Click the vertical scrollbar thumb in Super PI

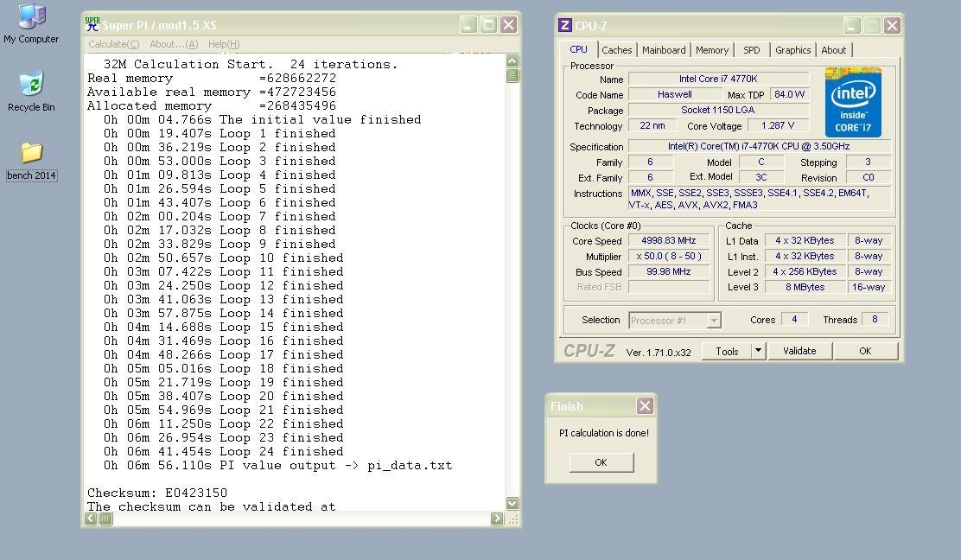[x=513, y=75]
